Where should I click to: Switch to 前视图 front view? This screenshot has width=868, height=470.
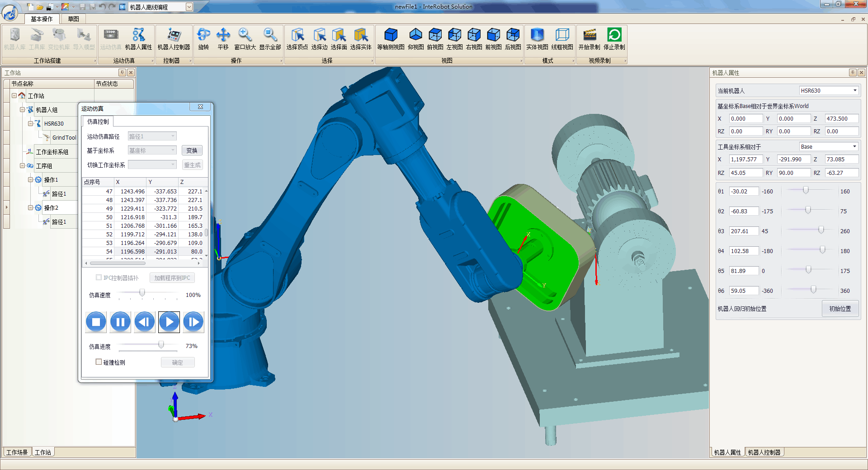(493, 39)
